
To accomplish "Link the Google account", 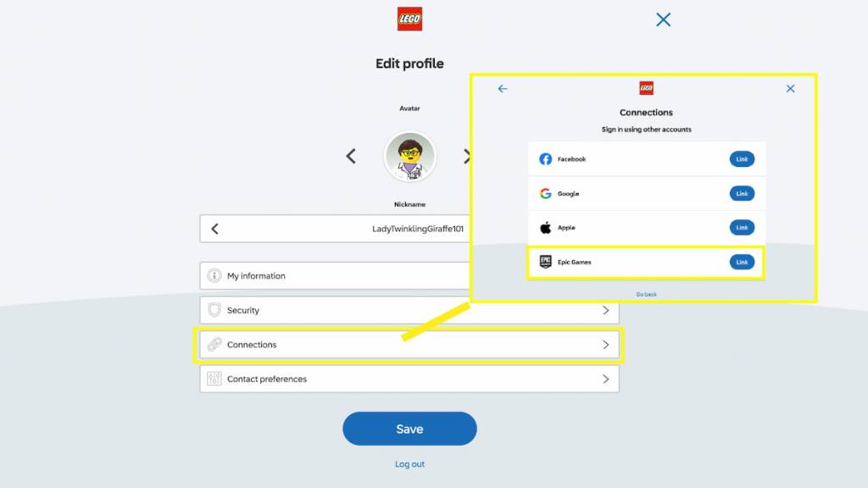I will click(x=742, y=194).
